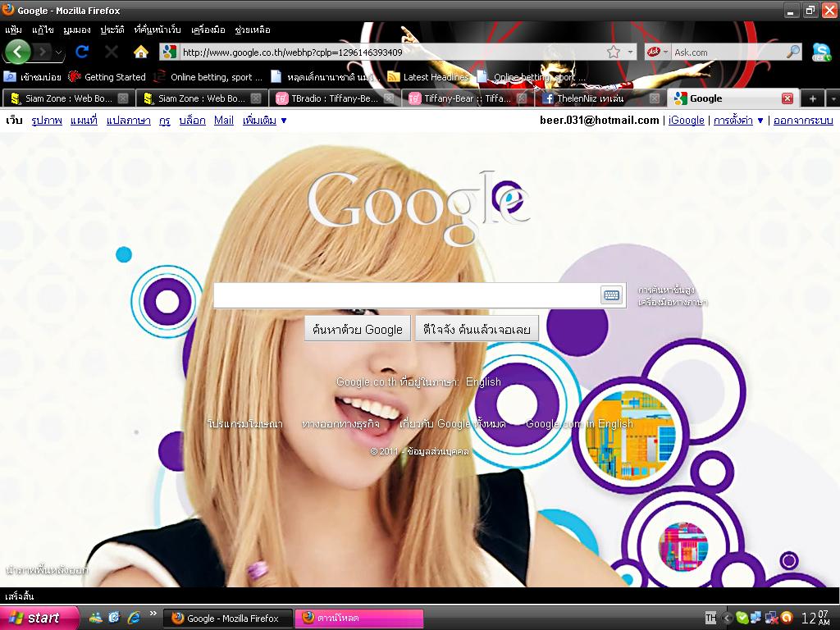Go to the Home page icon
840x630 pixels.
click(140, 52)
